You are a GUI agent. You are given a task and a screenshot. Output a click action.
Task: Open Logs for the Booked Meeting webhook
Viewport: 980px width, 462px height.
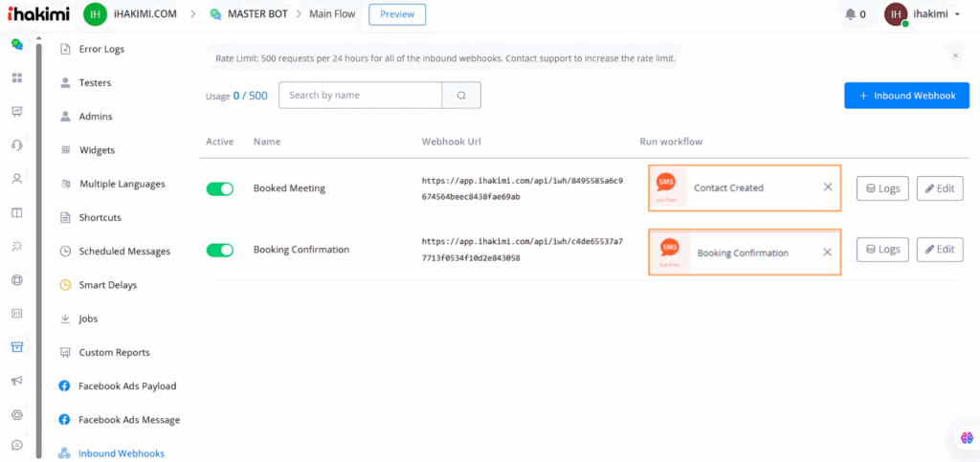click(x=882, y=188)
